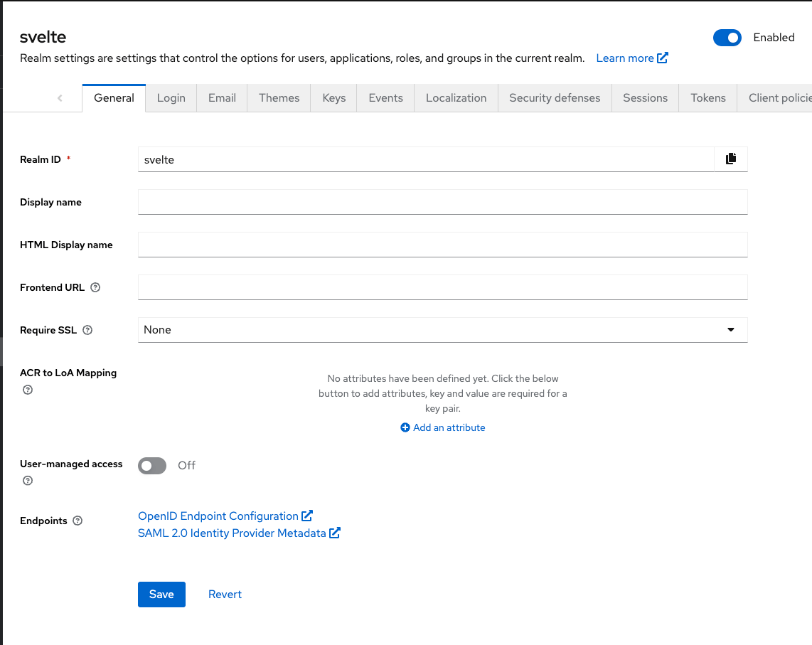Click the external link icon beside Learn more

pos(663,58)
